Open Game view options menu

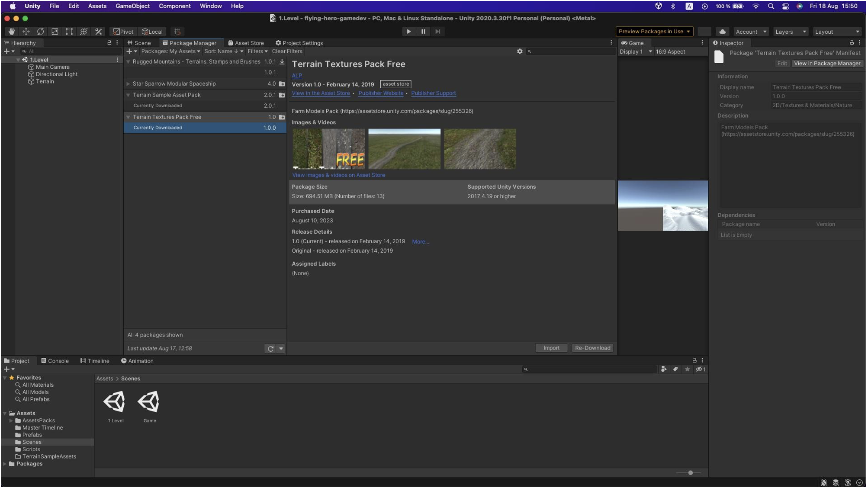(702, 43)
